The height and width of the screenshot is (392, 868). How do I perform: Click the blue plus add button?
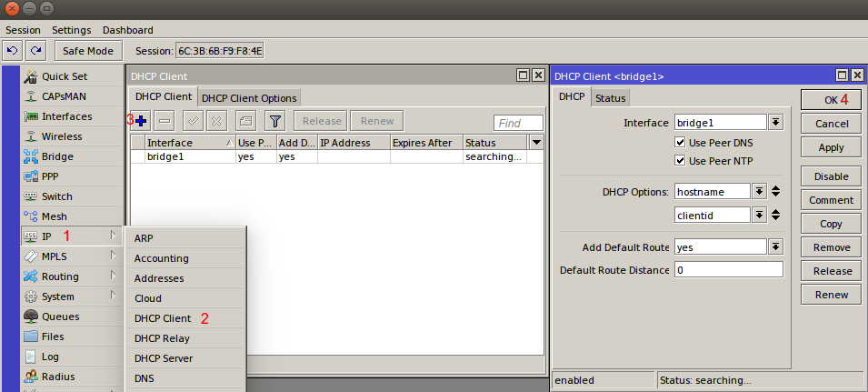[x=141, y=121]
